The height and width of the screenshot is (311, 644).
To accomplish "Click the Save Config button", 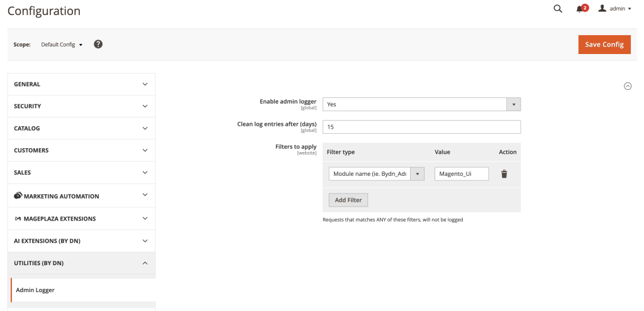I will pos(604,45).
